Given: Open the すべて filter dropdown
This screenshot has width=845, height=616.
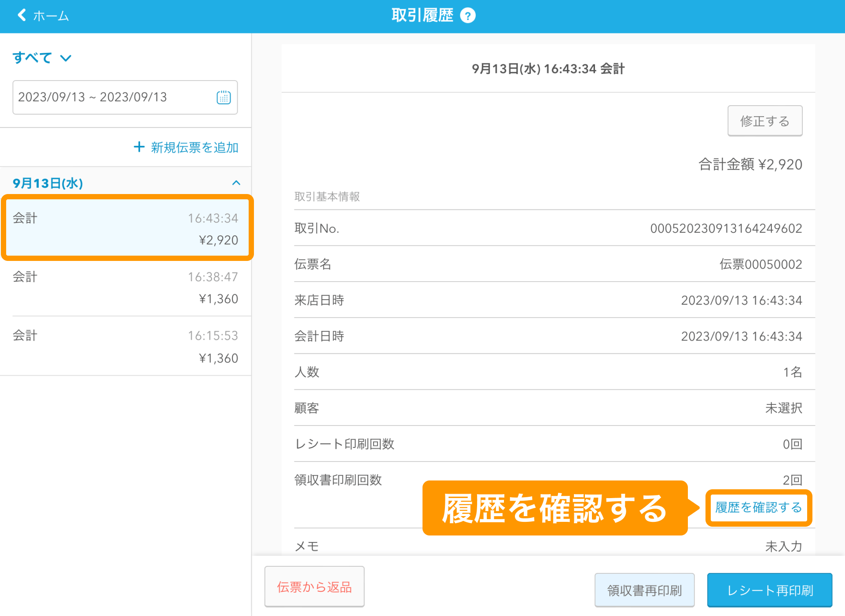Looking at the screenshot, I should tap(42, 57).
